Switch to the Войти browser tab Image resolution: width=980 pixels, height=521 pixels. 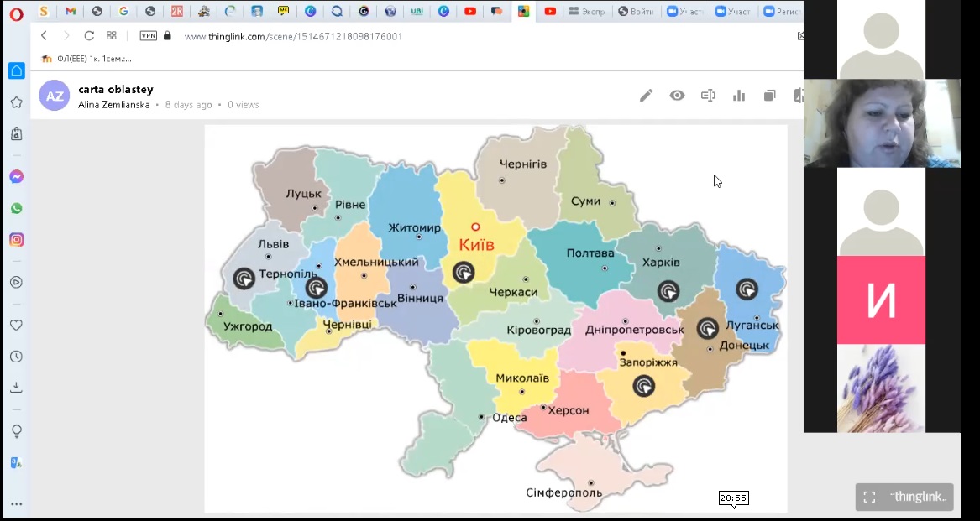click(x=635, y=12)
